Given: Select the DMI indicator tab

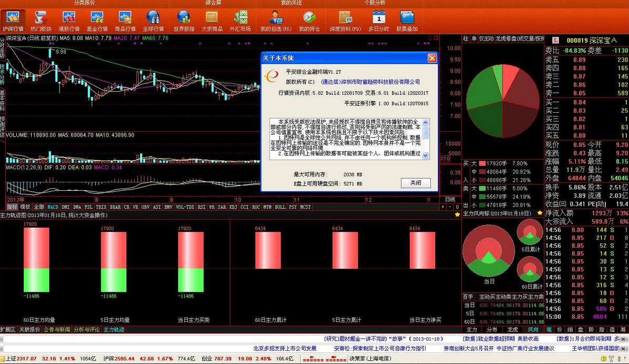Looking at the screenshot, I should coord(65,207).
